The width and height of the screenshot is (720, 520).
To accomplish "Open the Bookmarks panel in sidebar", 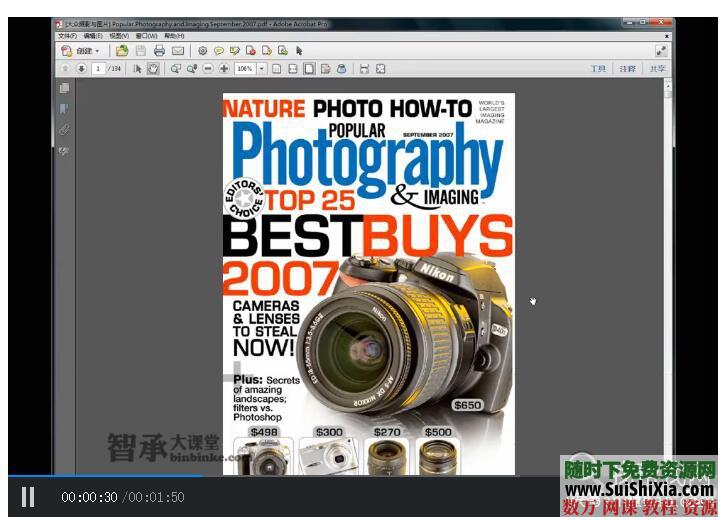I will click(x=64, y=109).
